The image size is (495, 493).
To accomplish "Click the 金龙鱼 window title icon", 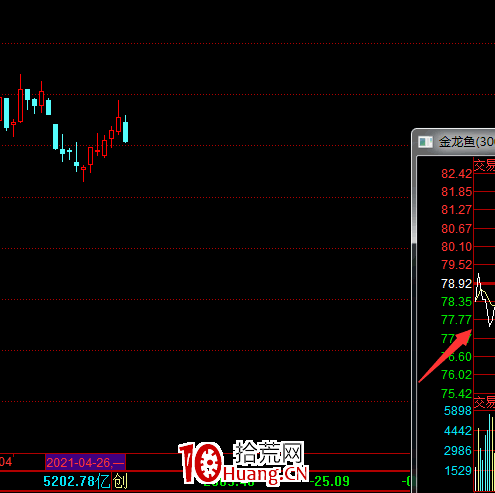I will [425, 142].
